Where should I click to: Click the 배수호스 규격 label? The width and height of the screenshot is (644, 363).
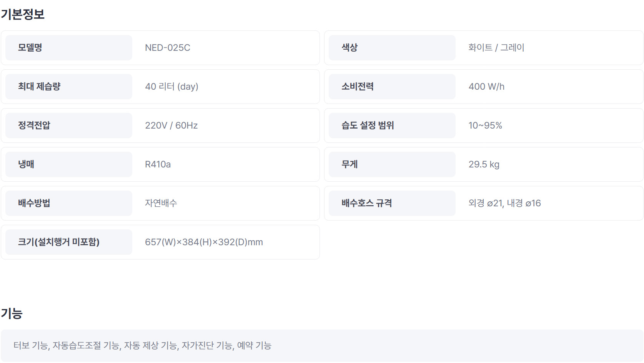point(367,203)
